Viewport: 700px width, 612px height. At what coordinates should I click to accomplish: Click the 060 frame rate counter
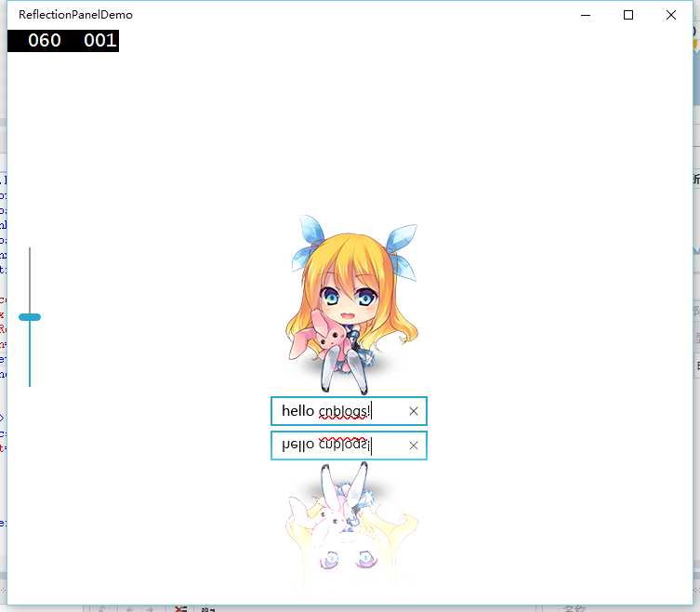pyautogui.click(x=45, y=41)
